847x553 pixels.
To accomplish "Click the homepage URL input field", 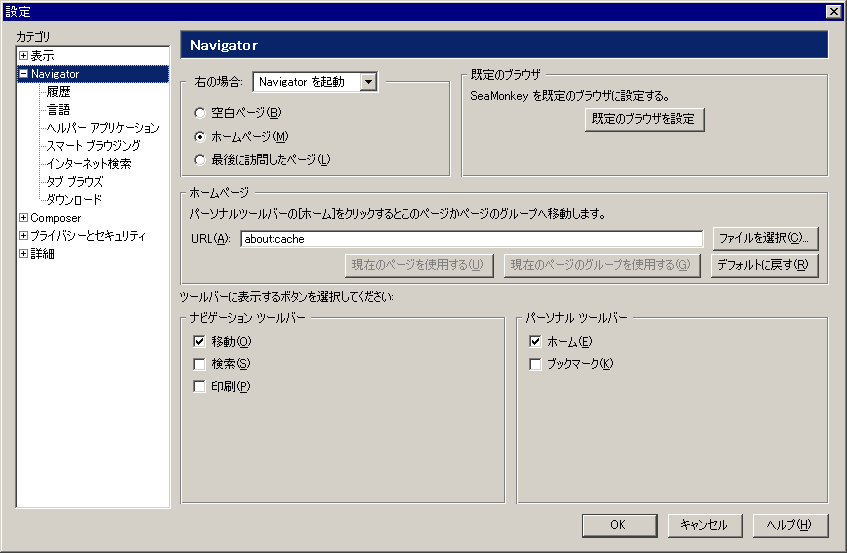I will click(472, 239).
